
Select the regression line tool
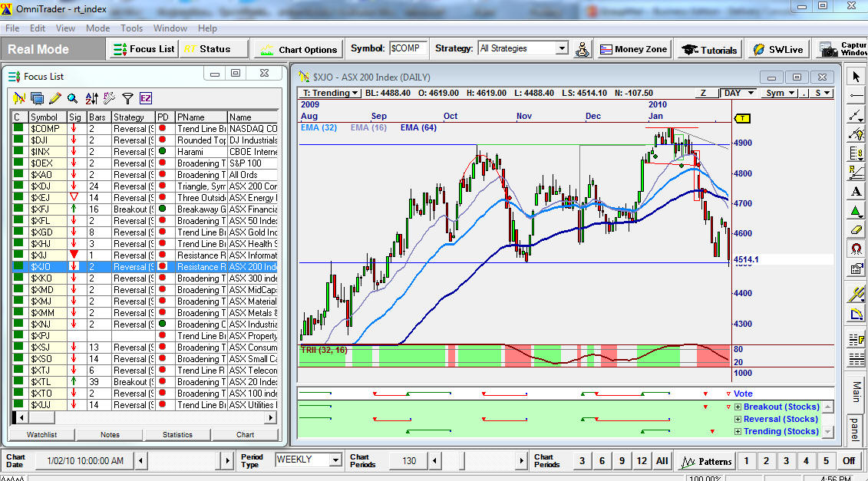(x=856, y=172)
